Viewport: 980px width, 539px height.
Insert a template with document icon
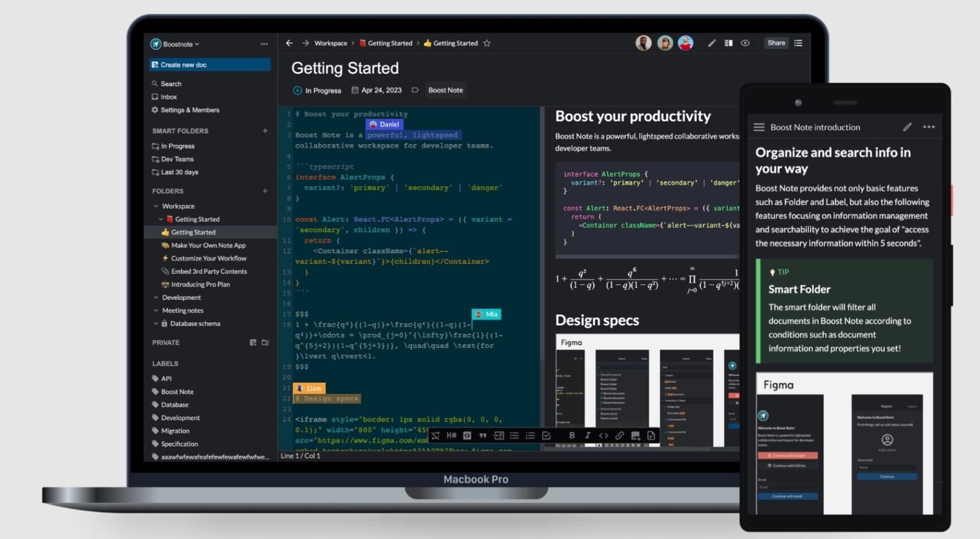click(651, 435)
